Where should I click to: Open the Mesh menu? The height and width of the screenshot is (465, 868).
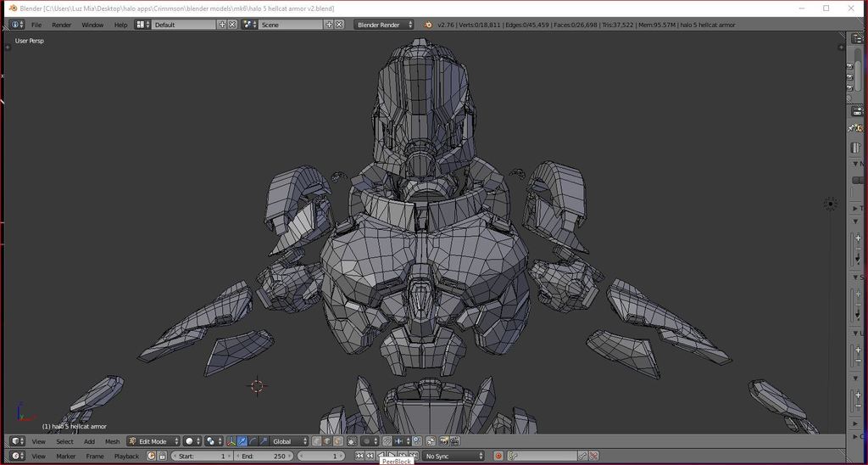113,442
